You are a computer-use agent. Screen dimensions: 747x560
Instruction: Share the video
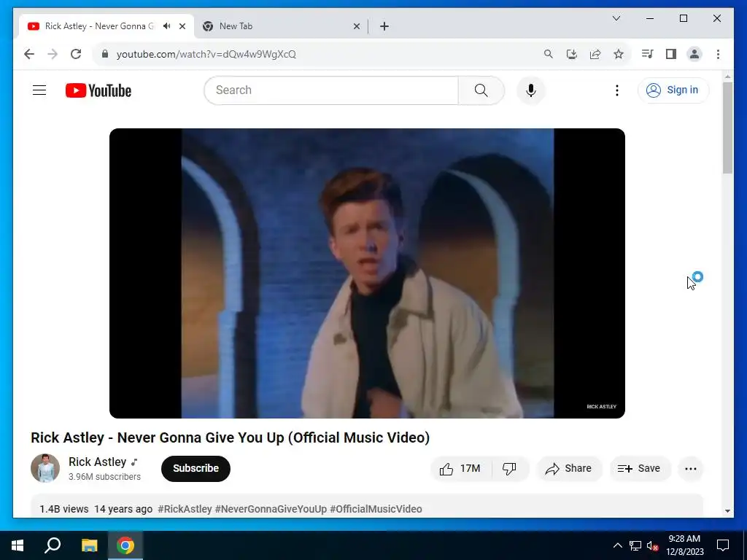click(569, 469)
